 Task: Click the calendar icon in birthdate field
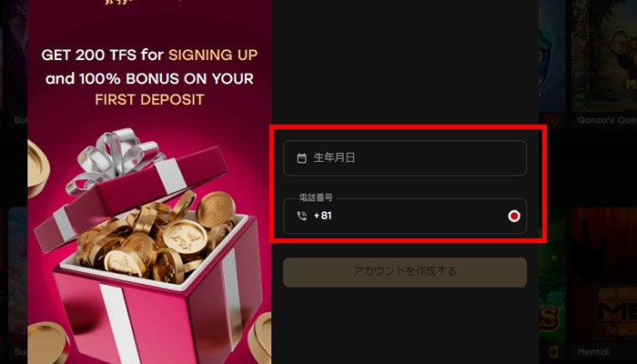tap(301, 158)
